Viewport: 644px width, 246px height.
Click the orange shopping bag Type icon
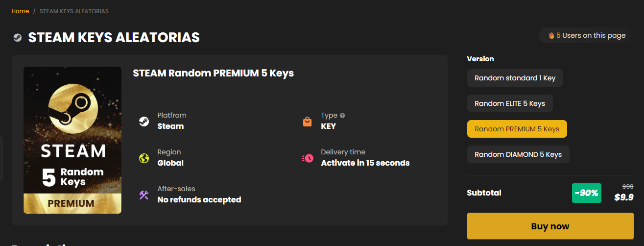(x=308, y=122)
